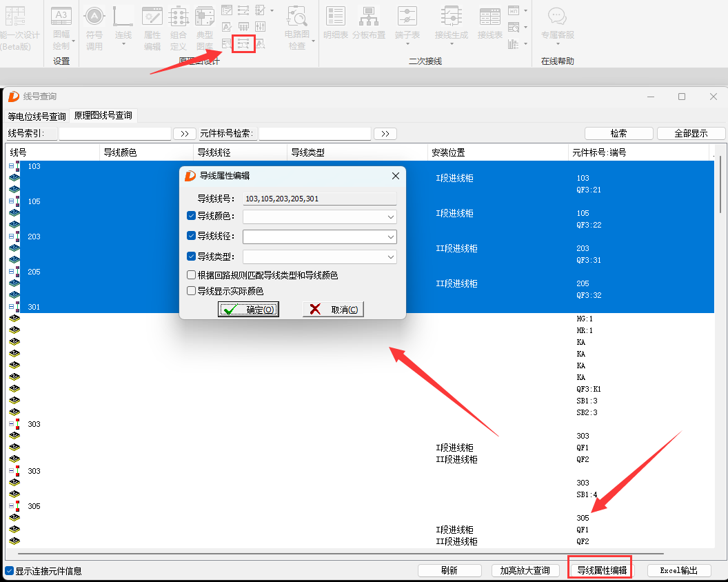Click the 安装位置 column header
The height and width of the screenshot is (582, 728).
click(x=498, y=152)
